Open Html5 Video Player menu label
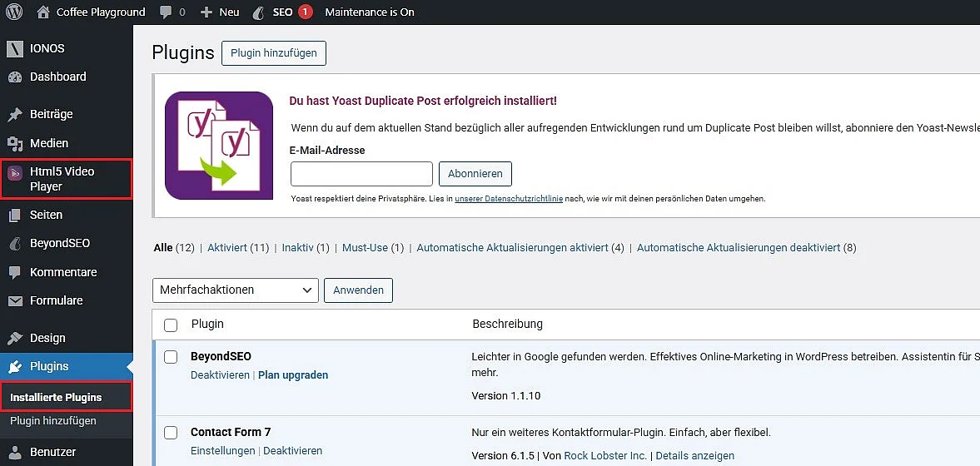The image size is (980, 466). (x=62, y=179)
